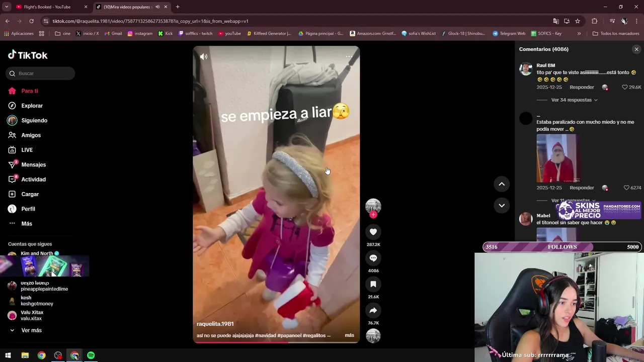
Task: Save the video with the bookmark icon
Action: pos(373,284)
